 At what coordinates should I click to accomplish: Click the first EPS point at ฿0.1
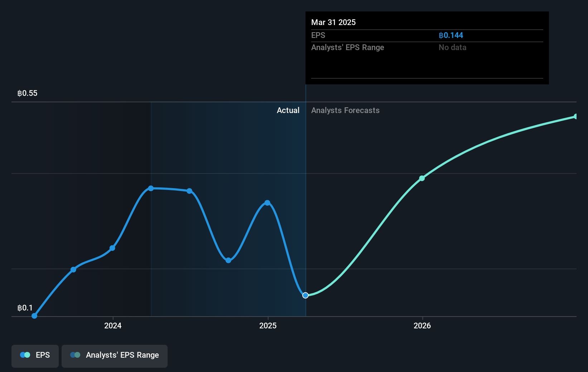tap(34, 316)
